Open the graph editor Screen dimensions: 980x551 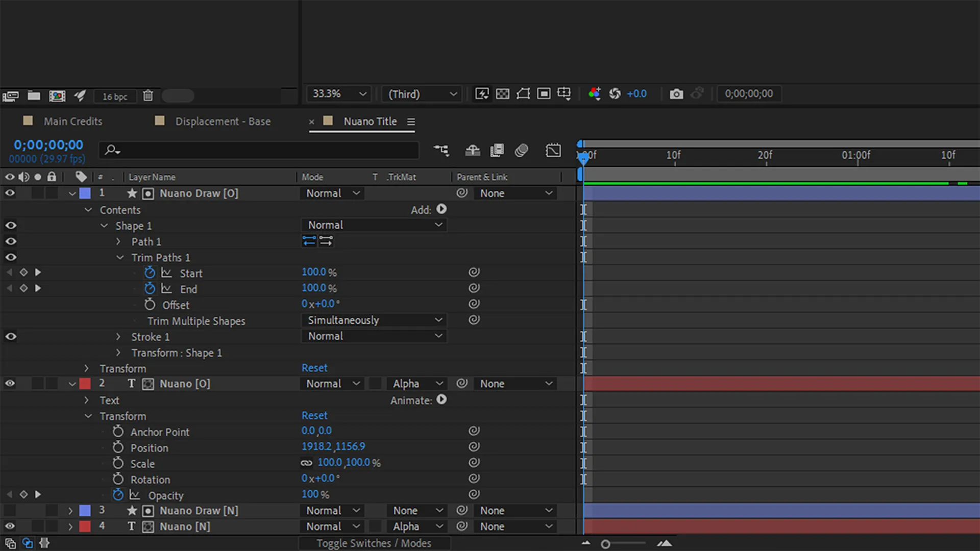pos(553,151)
